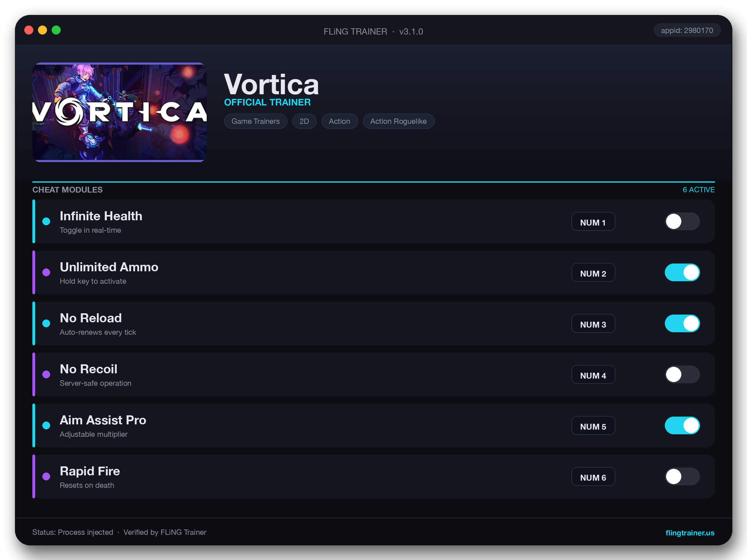Switch off Aim Assist Pro toggle

pyautogui.click(x=682, y=425)
